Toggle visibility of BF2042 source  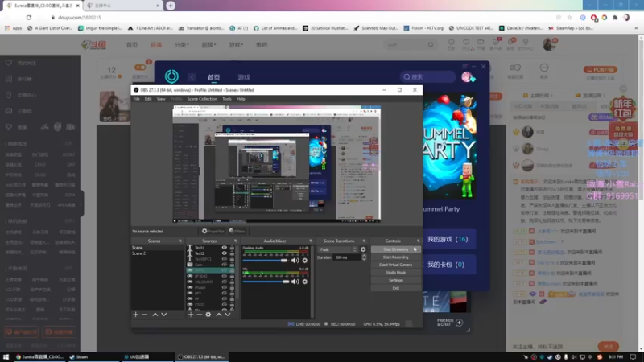coord(225,276)
